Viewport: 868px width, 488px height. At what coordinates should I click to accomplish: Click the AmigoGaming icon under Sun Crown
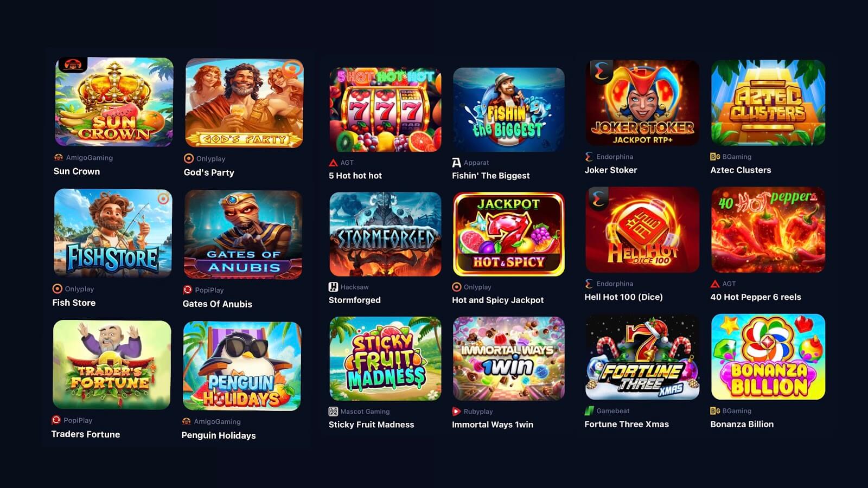58,158
